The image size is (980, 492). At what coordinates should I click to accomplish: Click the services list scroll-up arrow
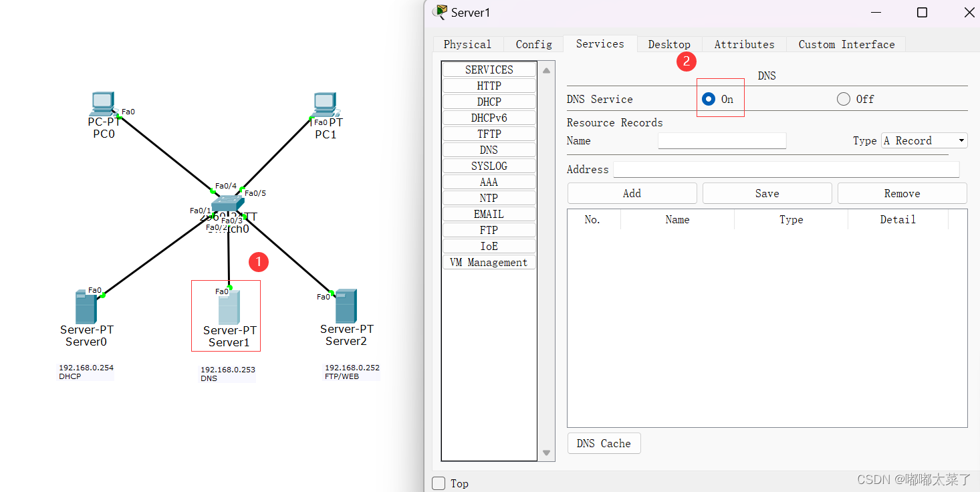(546, 70)
